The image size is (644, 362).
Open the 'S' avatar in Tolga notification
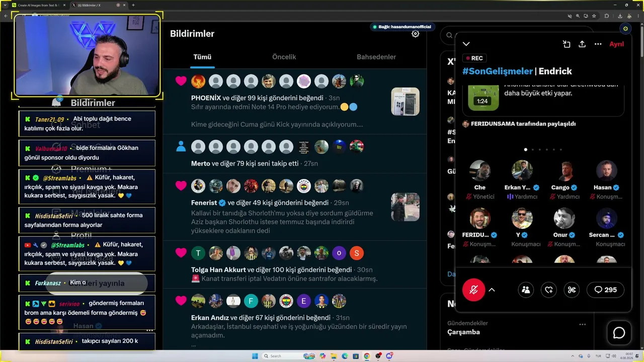pos(356,253)
